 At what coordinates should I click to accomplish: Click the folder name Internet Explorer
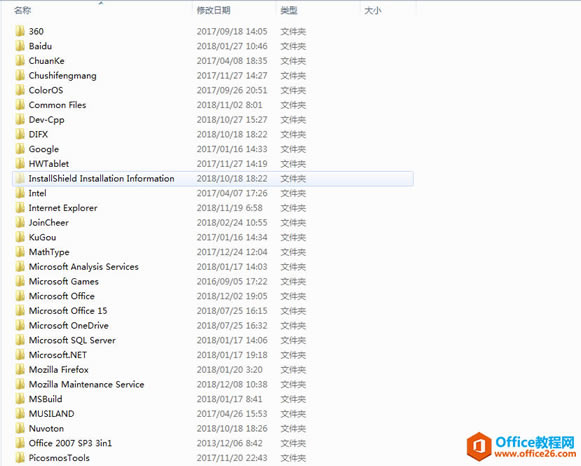[x=63, y=208]
